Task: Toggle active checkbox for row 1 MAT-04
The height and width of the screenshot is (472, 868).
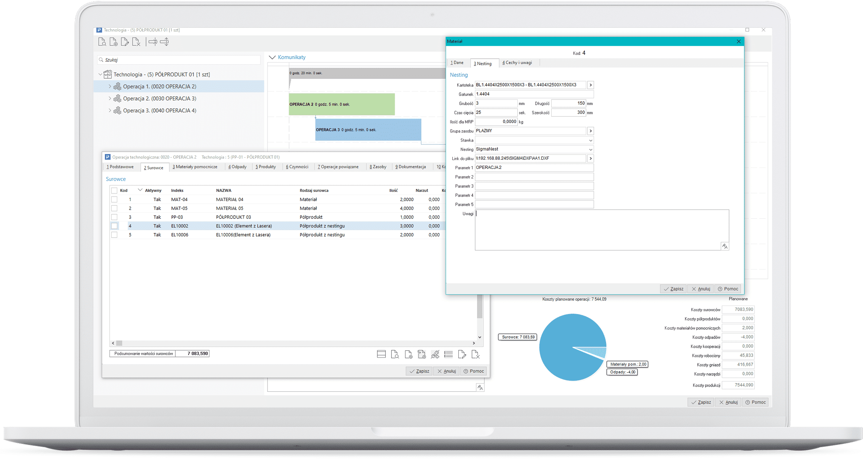Action: [x=114, y=200]
